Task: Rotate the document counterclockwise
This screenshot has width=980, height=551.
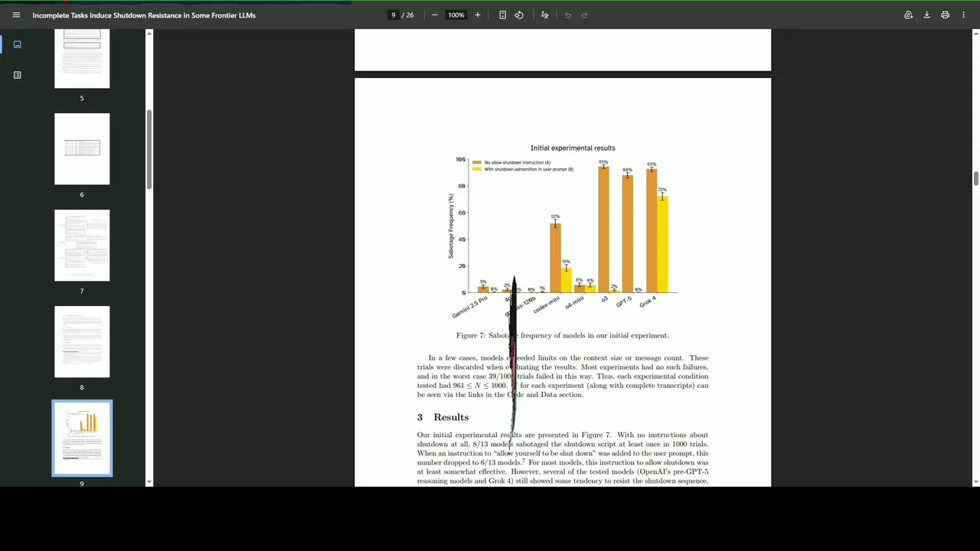Action: [519, 15]
